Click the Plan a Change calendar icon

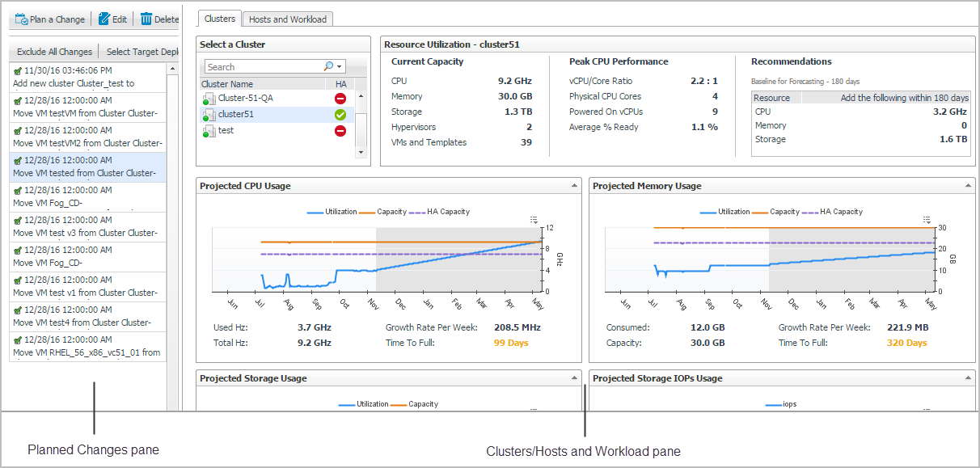tap(21, 19)
